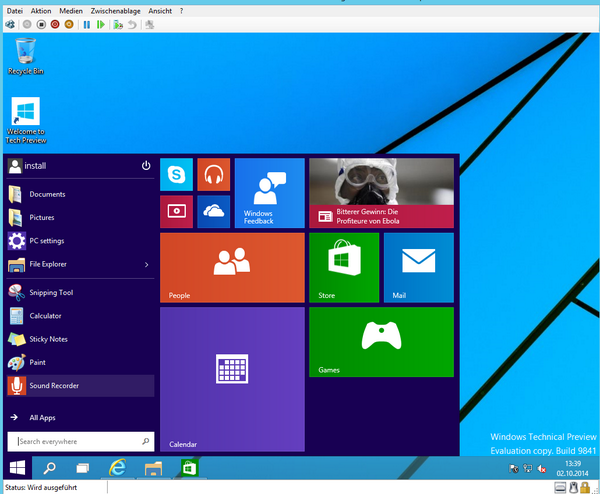Viewport: 600px width, 494px height.
Task: Open Pictures from the Start menu
Action: 80,217
